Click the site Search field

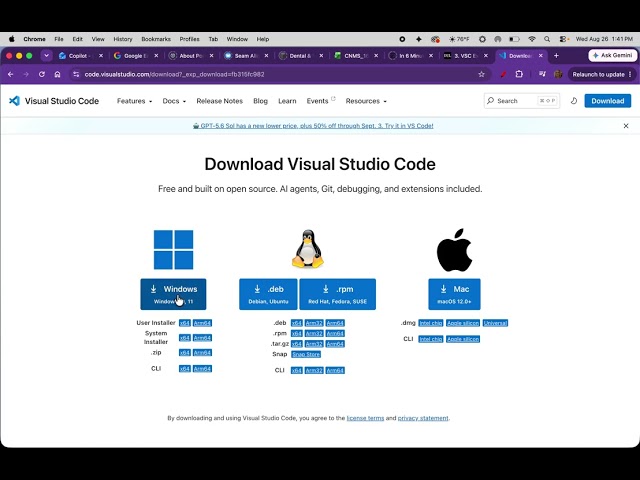pos(522,101)
